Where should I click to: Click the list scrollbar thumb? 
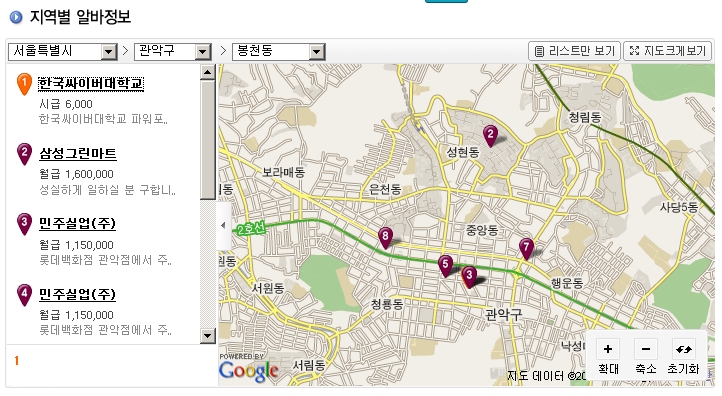208,140
